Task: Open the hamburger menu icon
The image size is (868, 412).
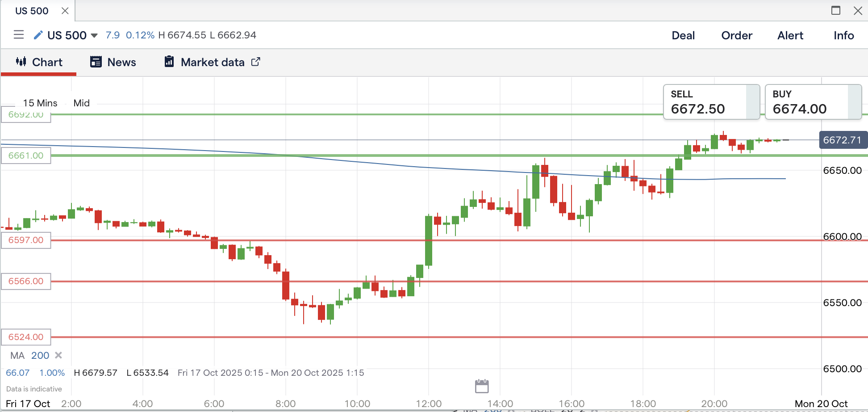Action: click(19, 35)
